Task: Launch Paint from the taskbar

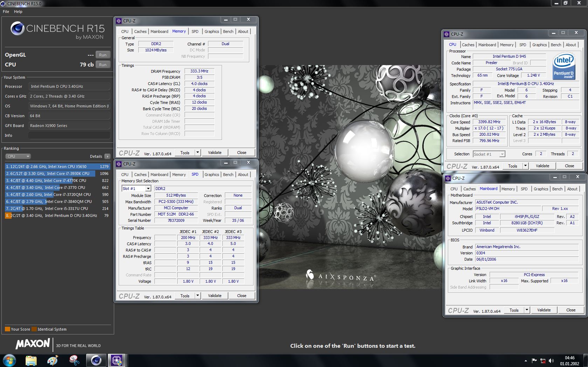Action: tap(53, 360)
